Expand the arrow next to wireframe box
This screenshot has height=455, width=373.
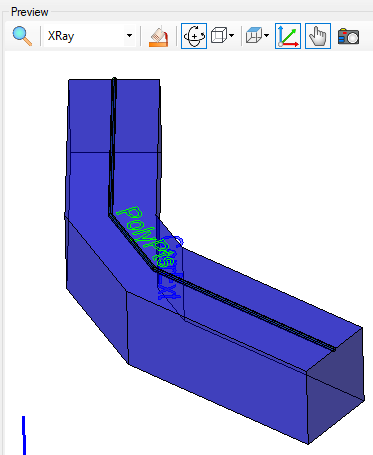(x=232, y=36)
